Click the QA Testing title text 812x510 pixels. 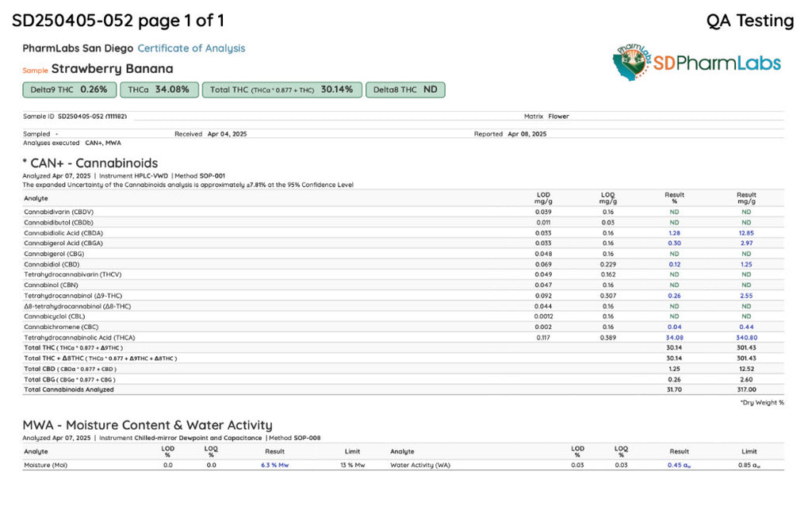click(750, 21)
